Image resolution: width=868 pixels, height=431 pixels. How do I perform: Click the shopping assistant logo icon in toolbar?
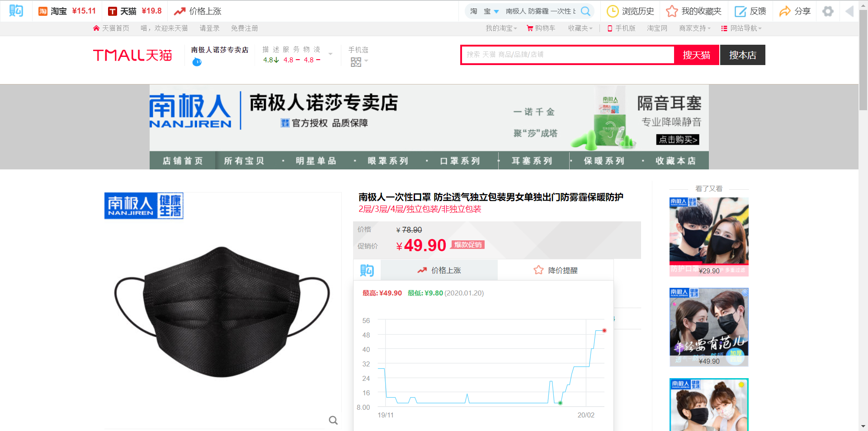click(16, 11)
